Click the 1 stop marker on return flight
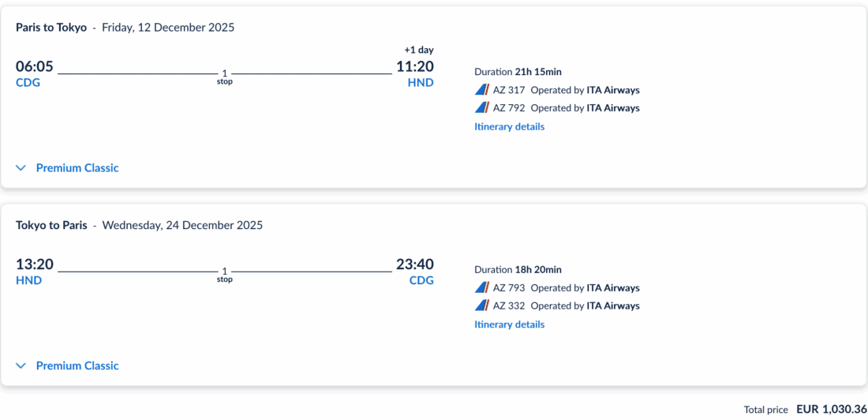868x420 pixels. click(225, 274)
